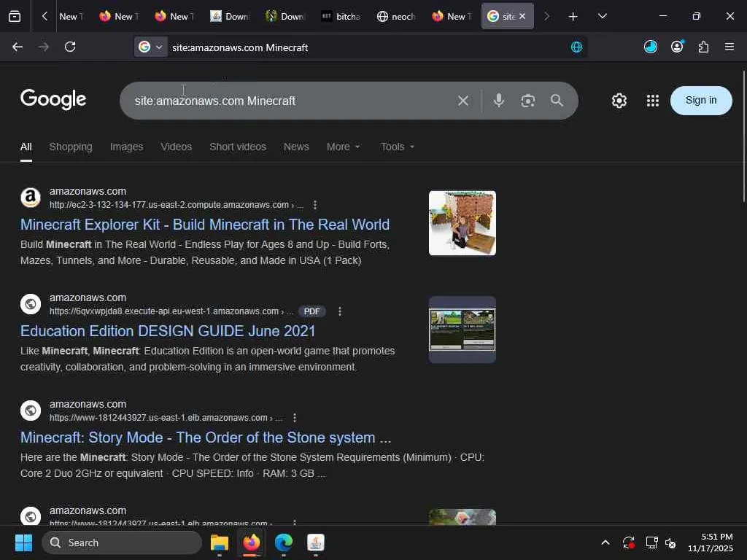
Task: Open the blue circular extension icon in toolbar
Action: point(650,47)
